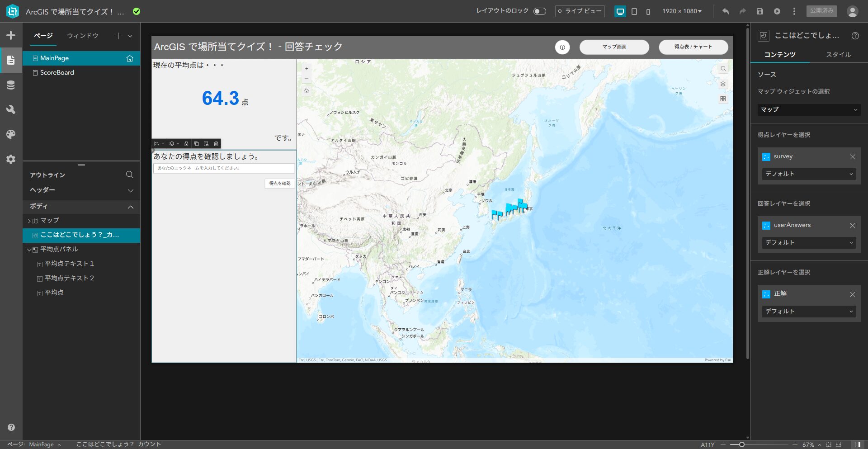Search the outline panel
Image resolution: width=868 pixels, height=449 pixels.
pos(129,175)
